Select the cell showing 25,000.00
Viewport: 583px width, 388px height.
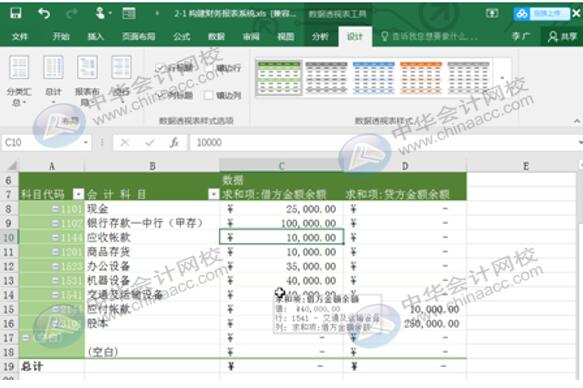[x=281, y=209]
